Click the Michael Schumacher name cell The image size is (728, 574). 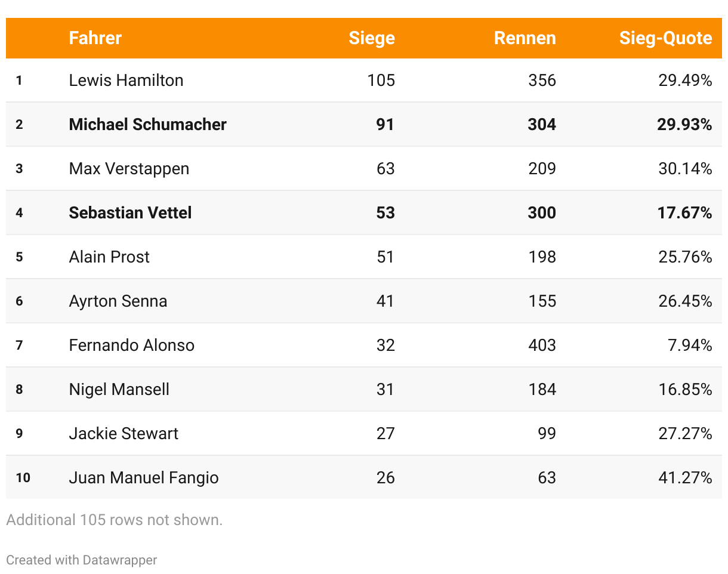click(x=147, y=125)
